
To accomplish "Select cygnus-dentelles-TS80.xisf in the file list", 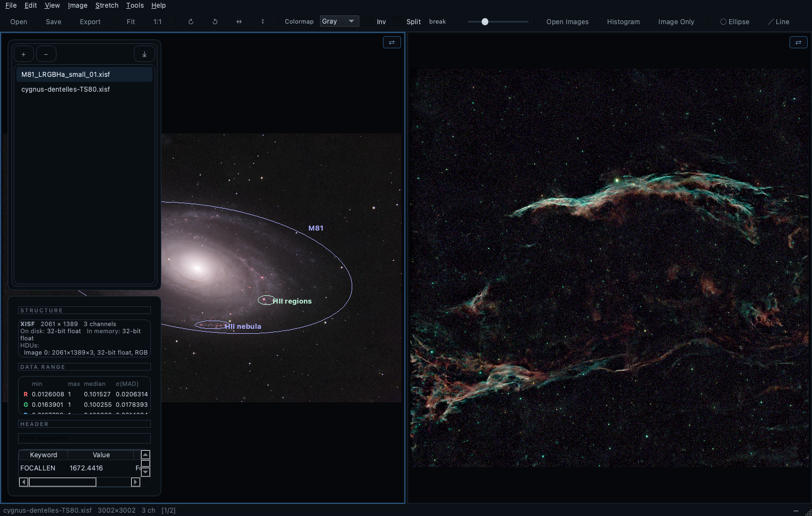I will pyautogui.click(x=84, y=89).
